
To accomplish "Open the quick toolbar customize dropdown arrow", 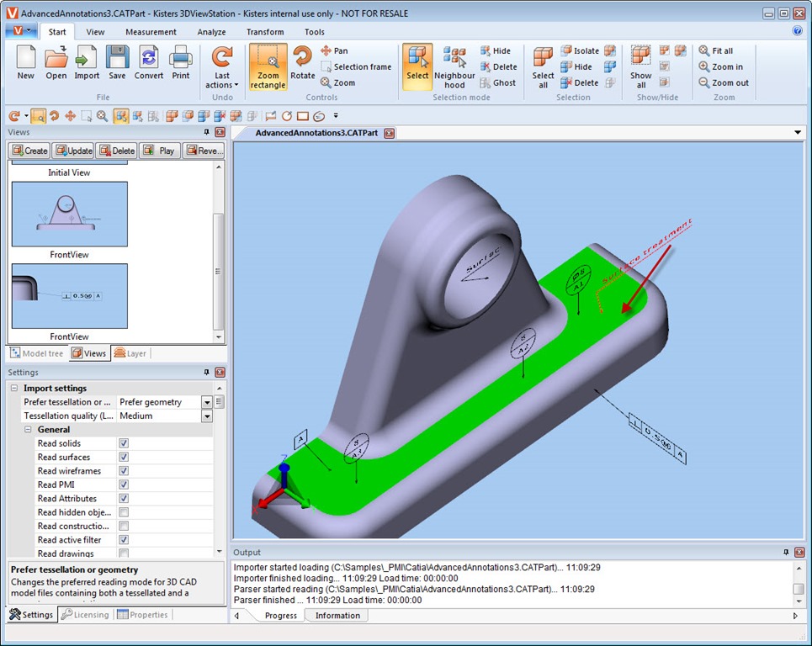I will (x=336, y=116).
